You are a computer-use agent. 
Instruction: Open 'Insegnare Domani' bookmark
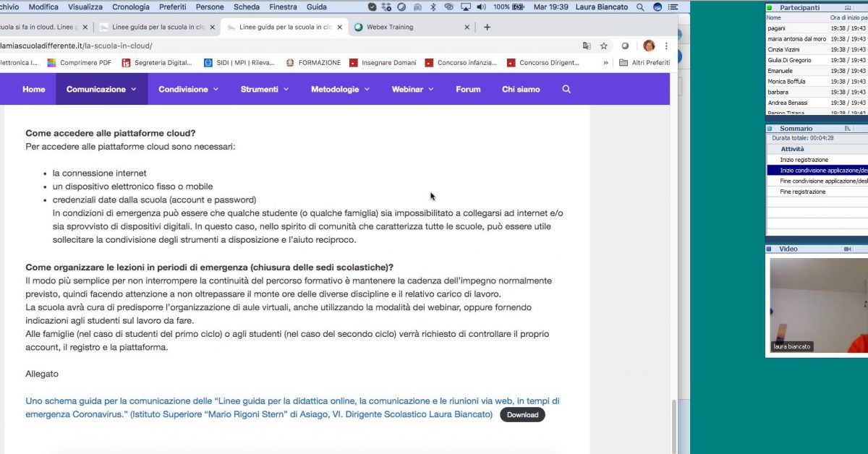click(x=383, y=63)
